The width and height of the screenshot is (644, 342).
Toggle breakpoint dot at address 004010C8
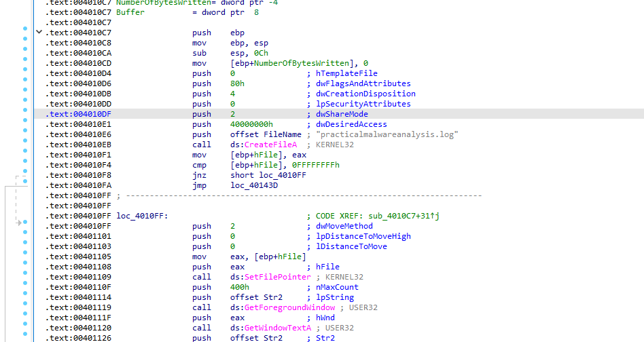point(25,39)
